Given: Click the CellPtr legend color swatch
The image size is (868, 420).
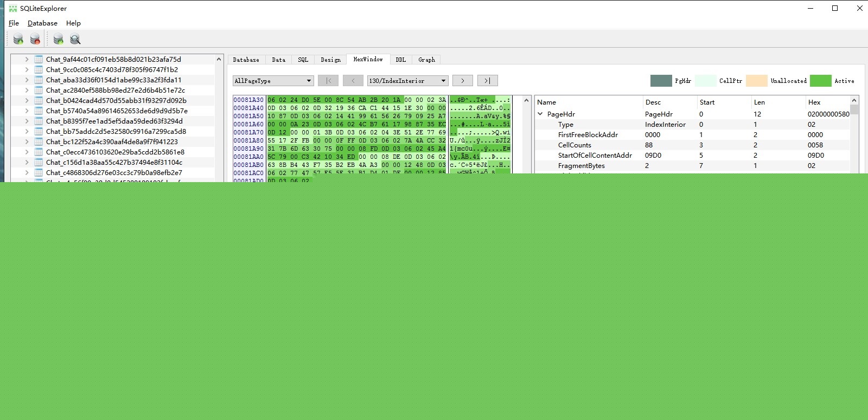Looking at the screenshot, I should click(706, 81).
